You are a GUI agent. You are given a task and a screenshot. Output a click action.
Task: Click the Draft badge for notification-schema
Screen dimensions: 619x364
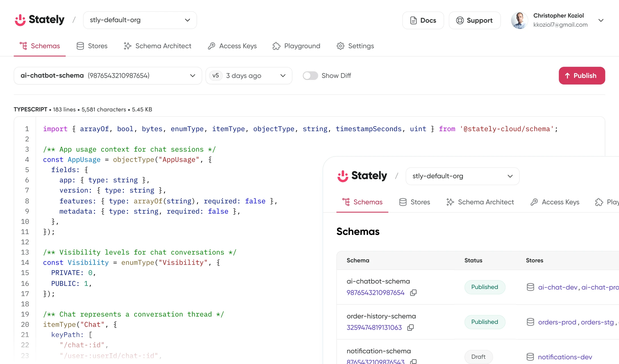pos(478,357)
